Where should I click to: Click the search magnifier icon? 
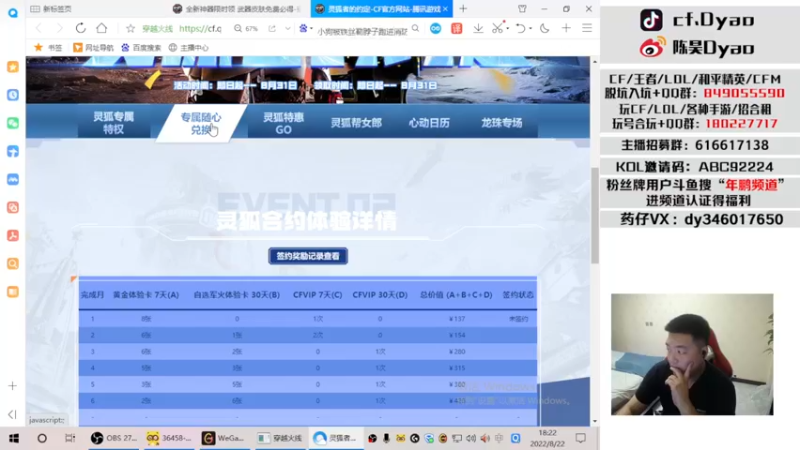pyautogui.click(x=415, y=29)
